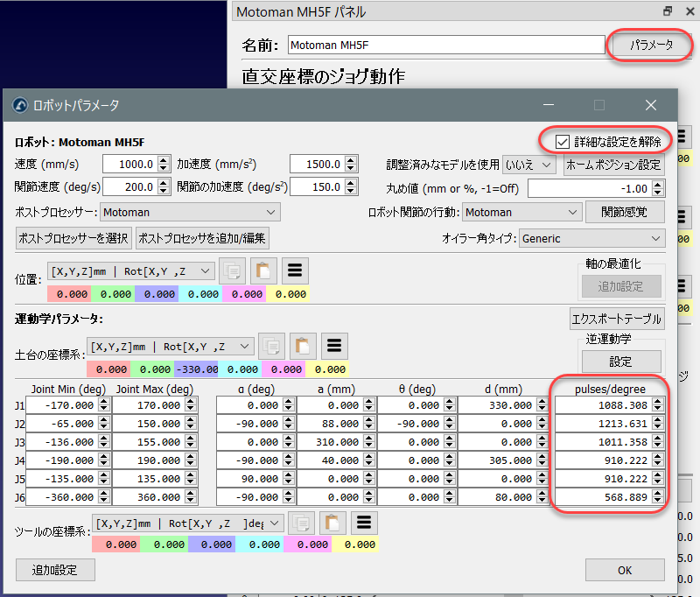Click the 速度 (mm/s) field showing 1000.0

(x=136, y=164)
